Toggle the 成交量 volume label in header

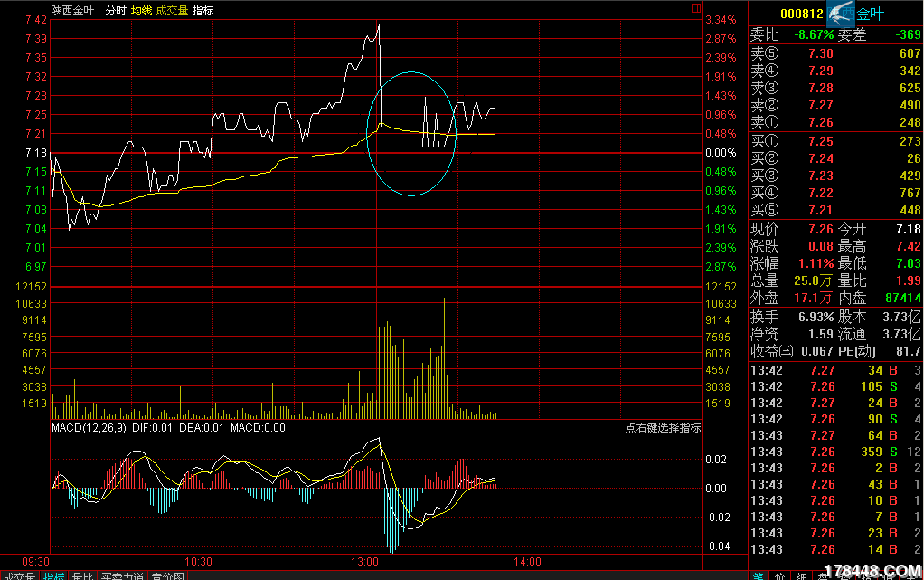coord(172,11)
